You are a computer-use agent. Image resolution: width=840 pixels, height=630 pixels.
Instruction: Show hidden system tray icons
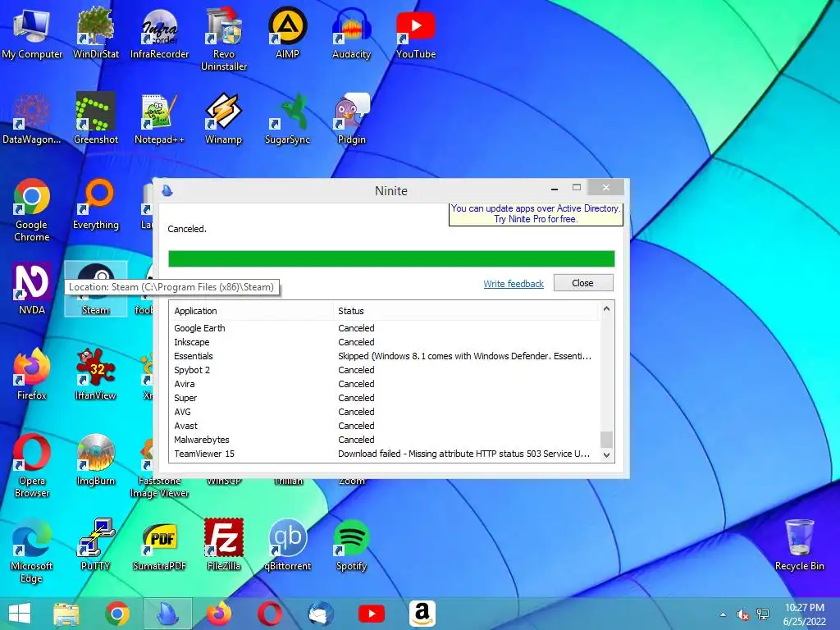pyautogui.click(x=724, y=614)
